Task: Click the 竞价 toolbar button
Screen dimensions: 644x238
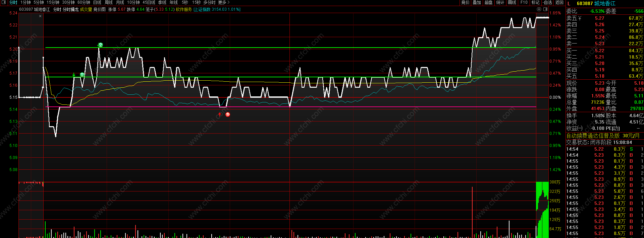Action: tap(465, 2)
